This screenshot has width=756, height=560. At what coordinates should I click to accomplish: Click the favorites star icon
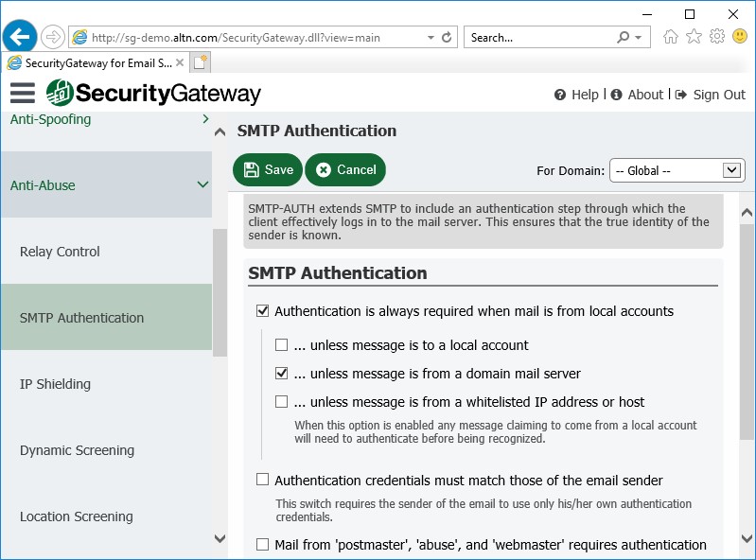(x=694, y=37)
